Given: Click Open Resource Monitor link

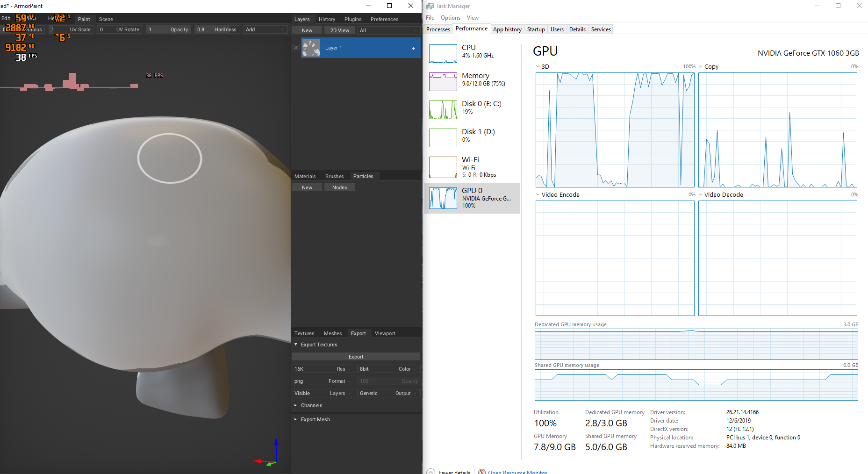Looking at the screenshot, I should [517, 472].
